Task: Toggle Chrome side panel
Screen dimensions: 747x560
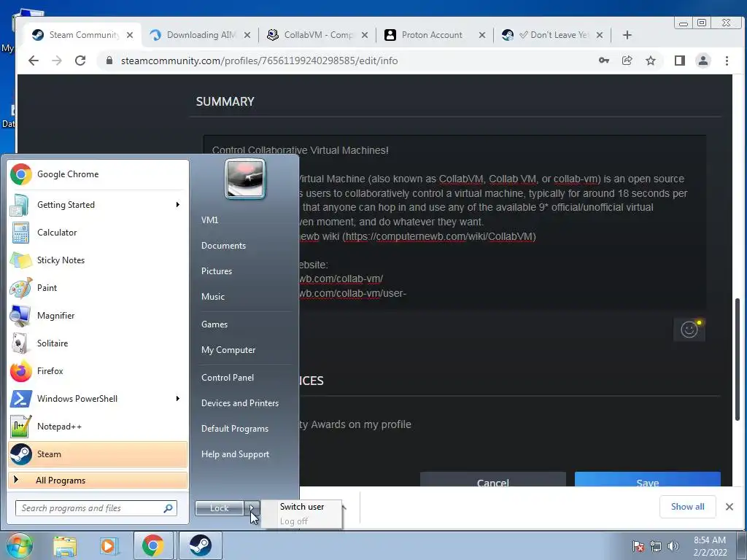Action: pyautogui.click(x=679, y=61)
